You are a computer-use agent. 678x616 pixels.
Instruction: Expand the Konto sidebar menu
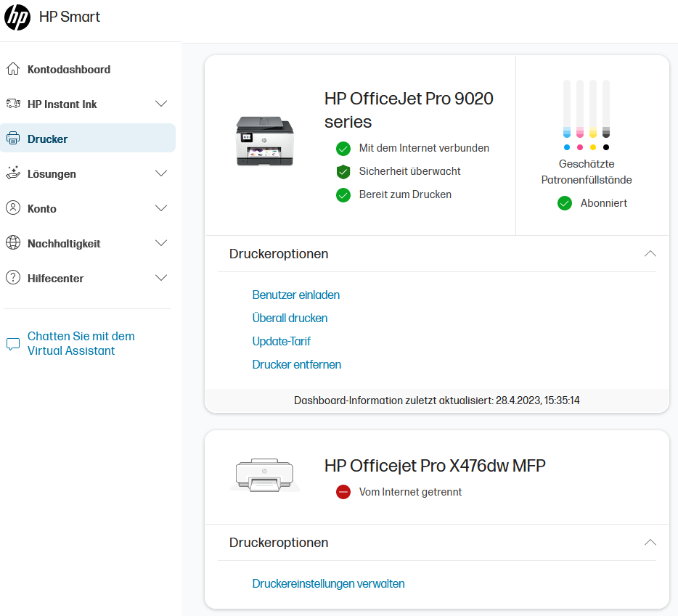[160, 208]
